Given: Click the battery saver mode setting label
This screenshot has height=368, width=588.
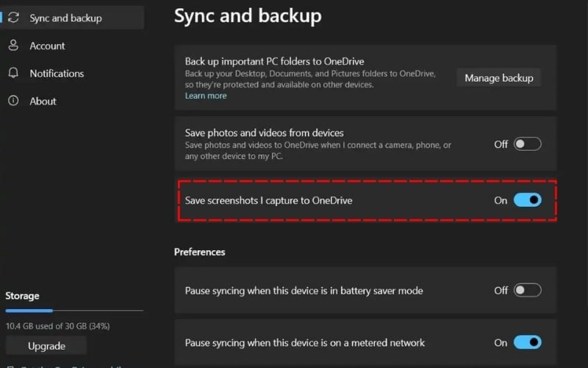Looking at the screenshot, I should [x=304, y=291].
